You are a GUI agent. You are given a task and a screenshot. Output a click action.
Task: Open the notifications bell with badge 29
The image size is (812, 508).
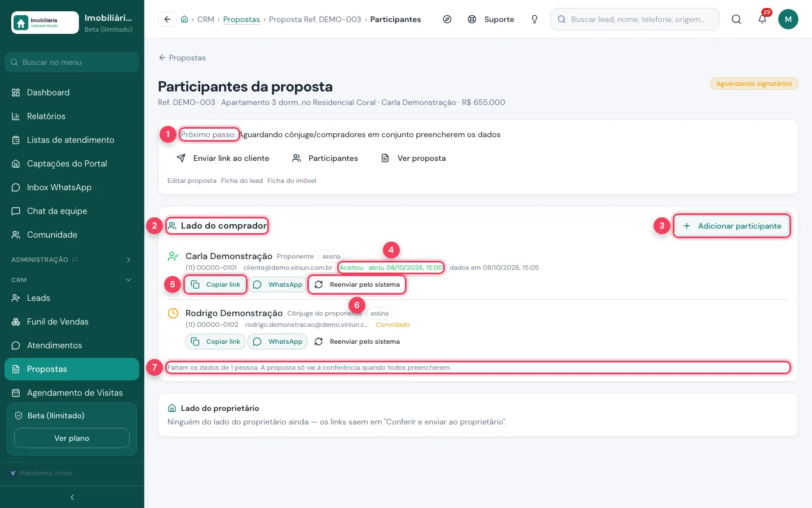[762, 19]
